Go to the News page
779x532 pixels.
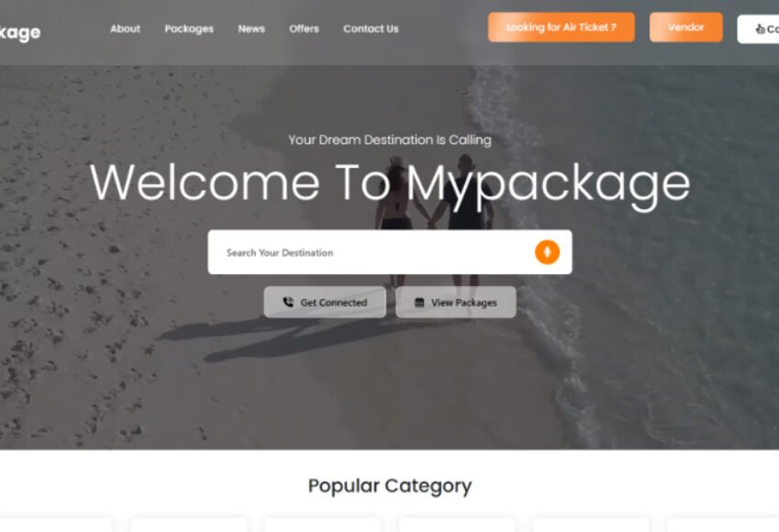point(251,28)
